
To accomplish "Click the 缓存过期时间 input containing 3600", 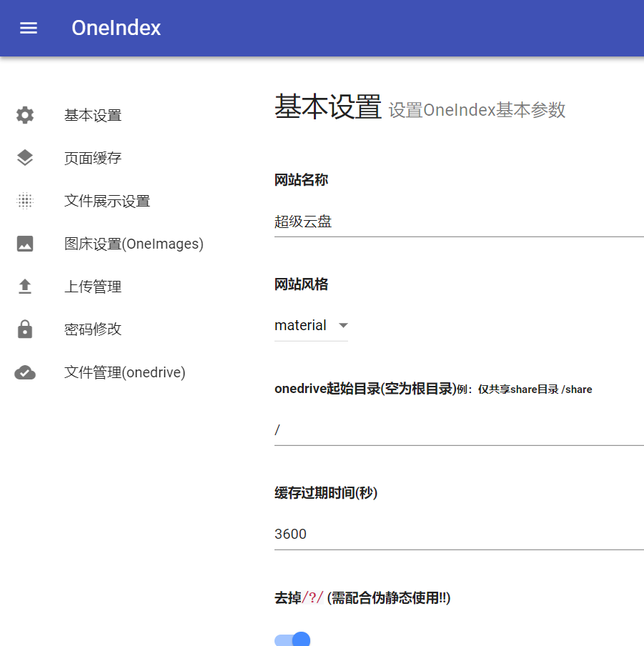I will pos(459,535).
